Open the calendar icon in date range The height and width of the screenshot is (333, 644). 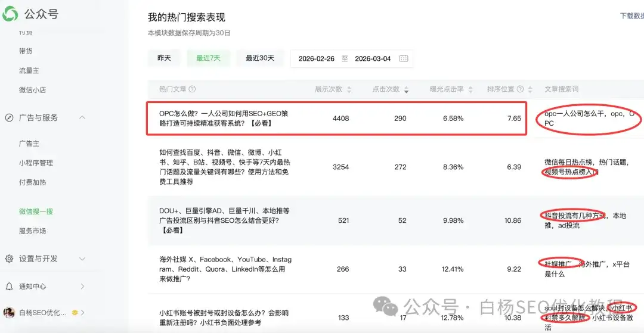click(x=403, y=58)
